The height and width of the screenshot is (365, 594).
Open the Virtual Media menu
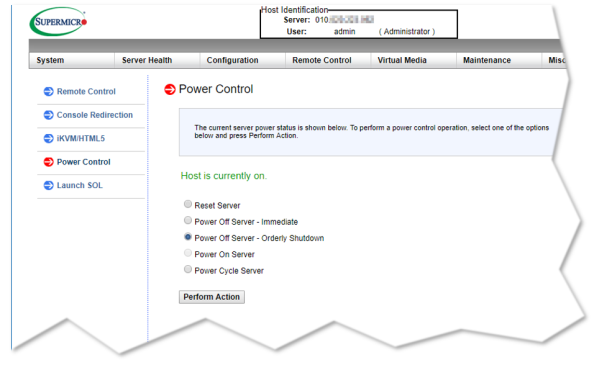(413, 60)
